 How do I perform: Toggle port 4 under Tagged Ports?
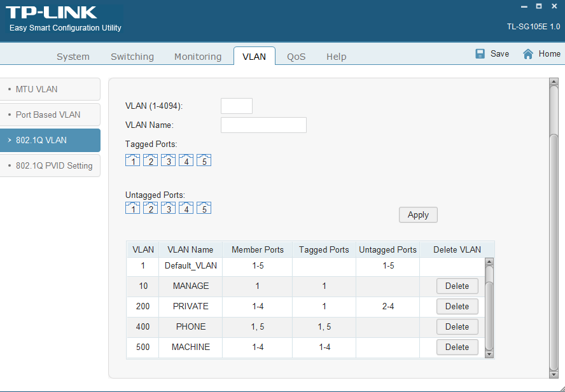186,160
